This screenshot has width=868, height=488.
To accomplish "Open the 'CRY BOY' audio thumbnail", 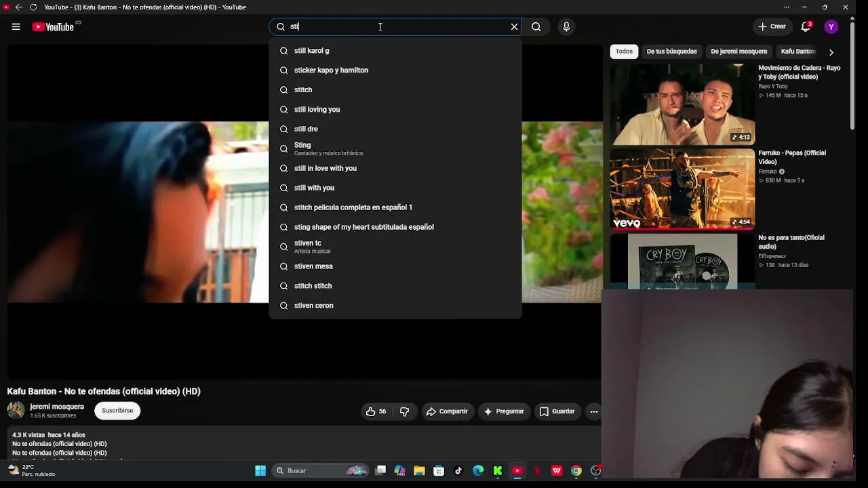I will (x=682, y=262).
